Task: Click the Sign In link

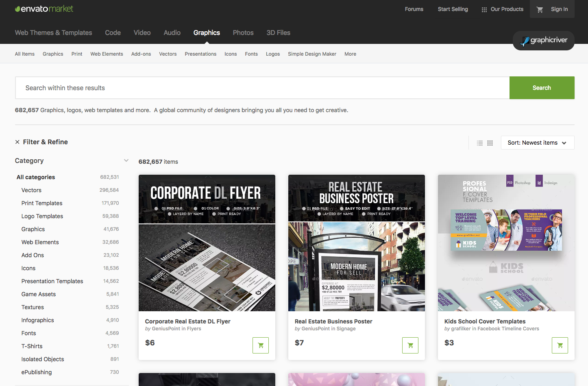Action: tap(559, 9)
